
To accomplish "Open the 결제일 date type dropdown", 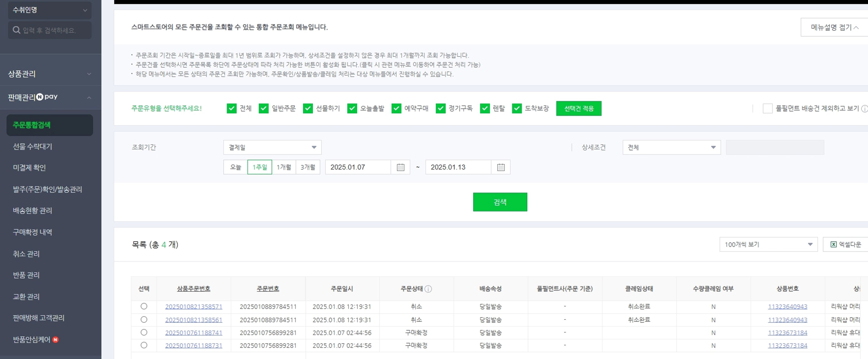I will (x=272, y=147).
